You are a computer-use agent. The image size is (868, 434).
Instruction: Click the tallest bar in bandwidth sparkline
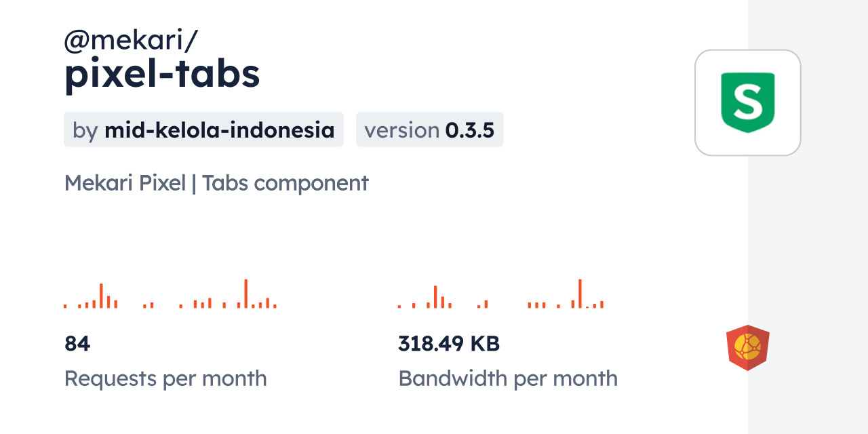[x=580, y=294]
